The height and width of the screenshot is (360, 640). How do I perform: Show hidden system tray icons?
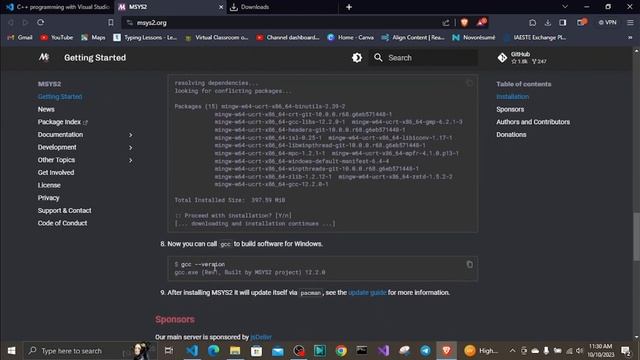tap(512, 351)
